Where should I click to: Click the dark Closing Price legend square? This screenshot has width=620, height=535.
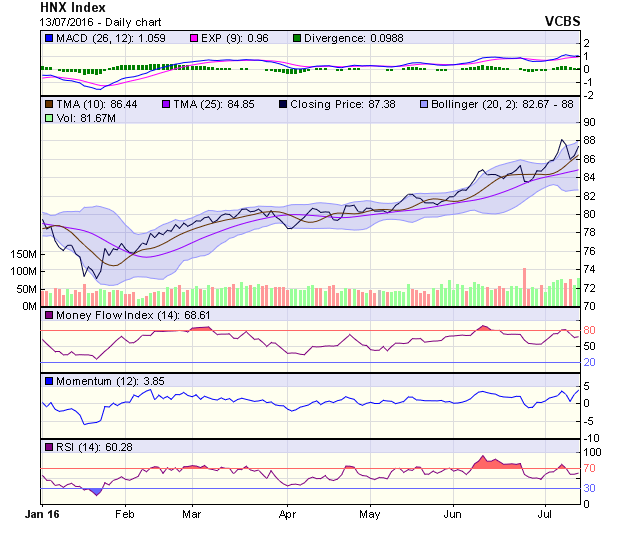point(284,103)
